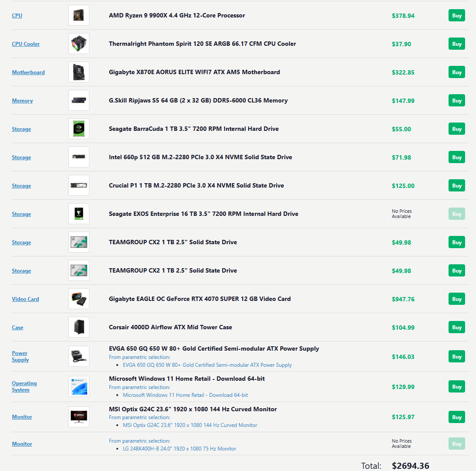The height and width of the screenshot is (471, 476).
Task: Buy the Crucial P1 1 TB SSD
Action: (x=456, y=185)
